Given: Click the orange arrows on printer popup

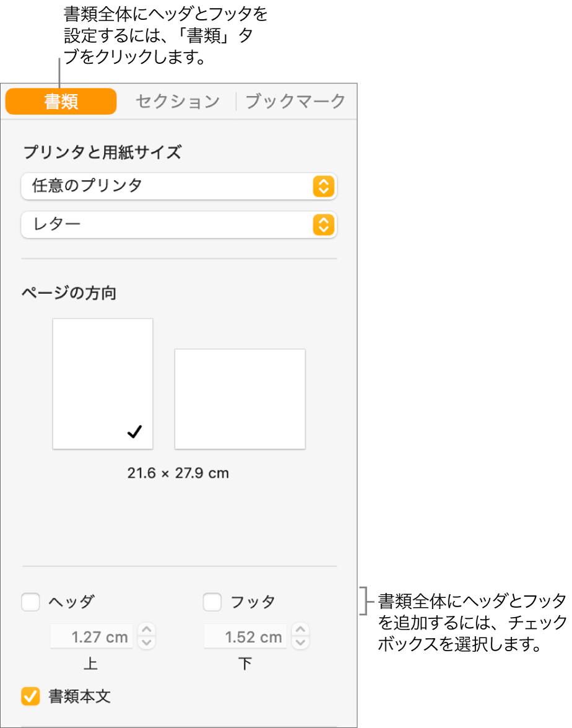Looking at the screenshot, I should pos(323,186).
